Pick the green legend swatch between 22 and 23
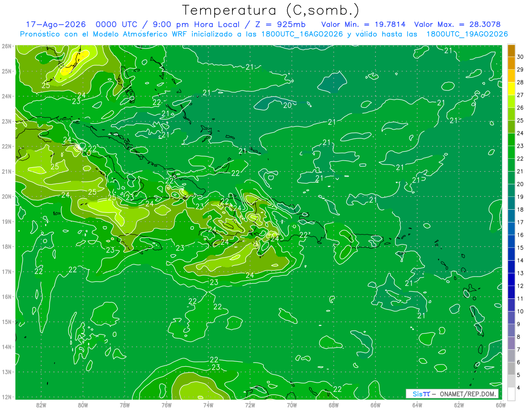 click(511, 152)
